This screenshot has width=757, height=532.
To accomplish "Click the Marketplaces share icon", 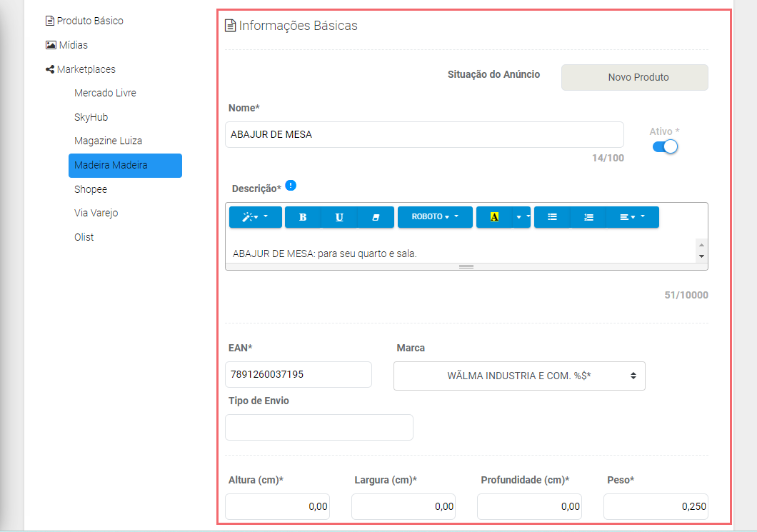I will point(50,69).
